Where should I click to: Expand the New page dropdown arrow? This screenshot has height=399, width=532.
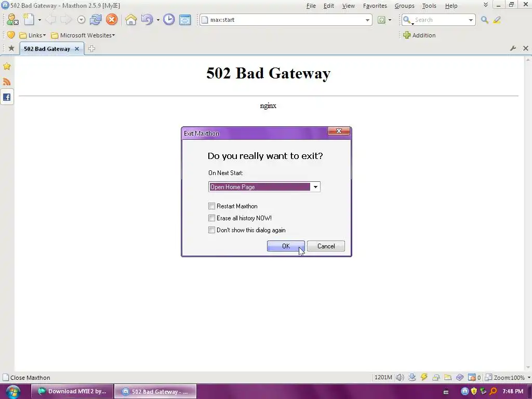[39, 20]
